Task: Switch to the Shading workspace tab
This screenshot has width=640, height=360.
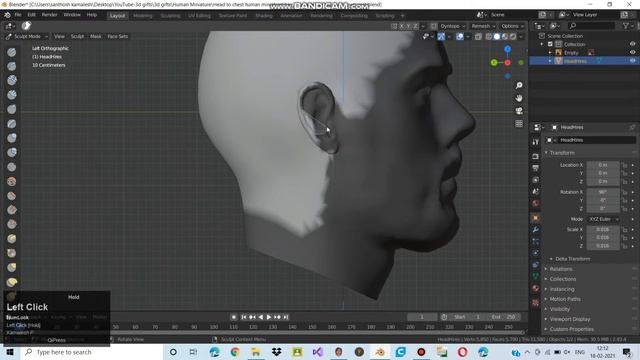Action: (x=264, y=16)
